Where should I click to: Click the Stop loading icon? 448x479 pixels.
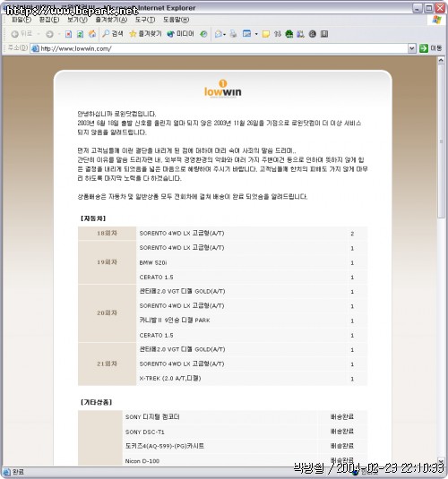[x=68, y=34]
